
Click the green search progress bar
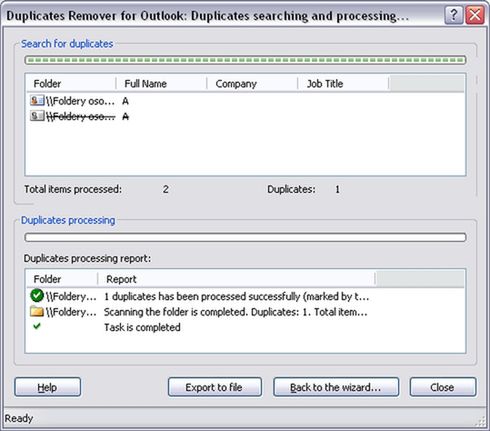coord(245,60)
